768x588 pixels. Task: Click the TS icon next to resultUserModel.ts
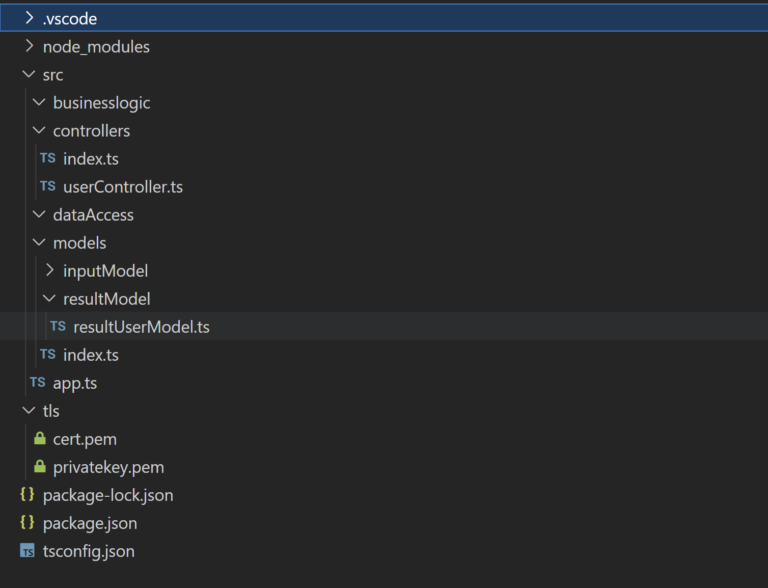[58, 326]
